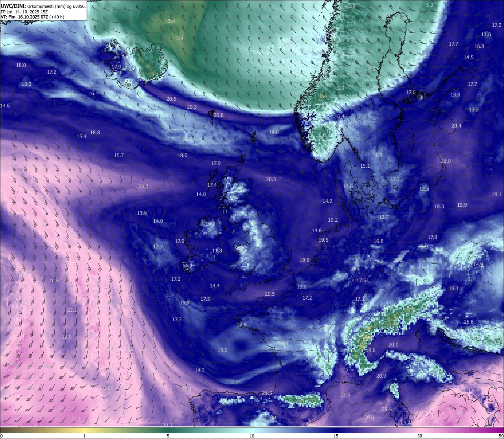Click the 20.4 value label
Image resolution: width=504 pixels, height=439 pixels.
(456, 126)
